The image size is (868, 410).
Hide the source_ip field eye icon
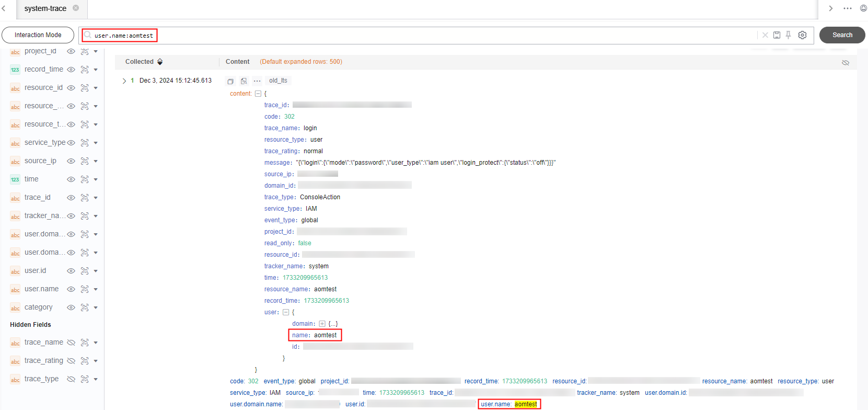tap(71, 161)
